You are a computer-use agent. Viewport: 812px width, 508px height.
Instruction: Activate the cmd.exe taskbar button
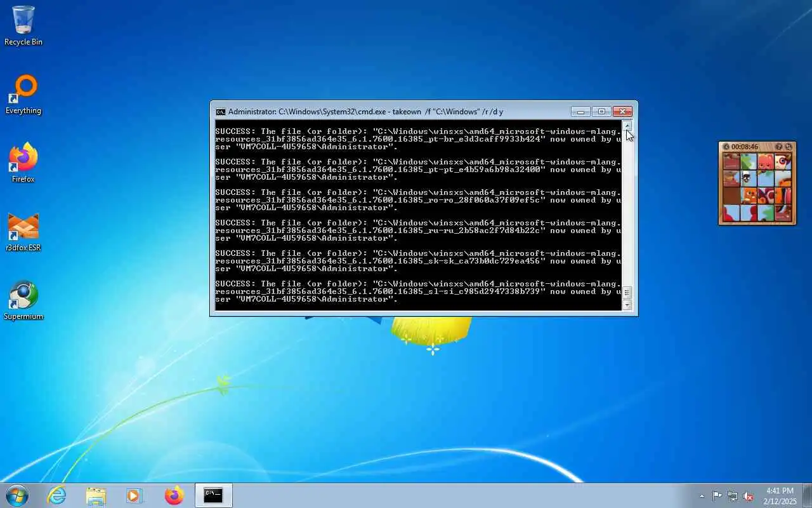click(213, 495)
